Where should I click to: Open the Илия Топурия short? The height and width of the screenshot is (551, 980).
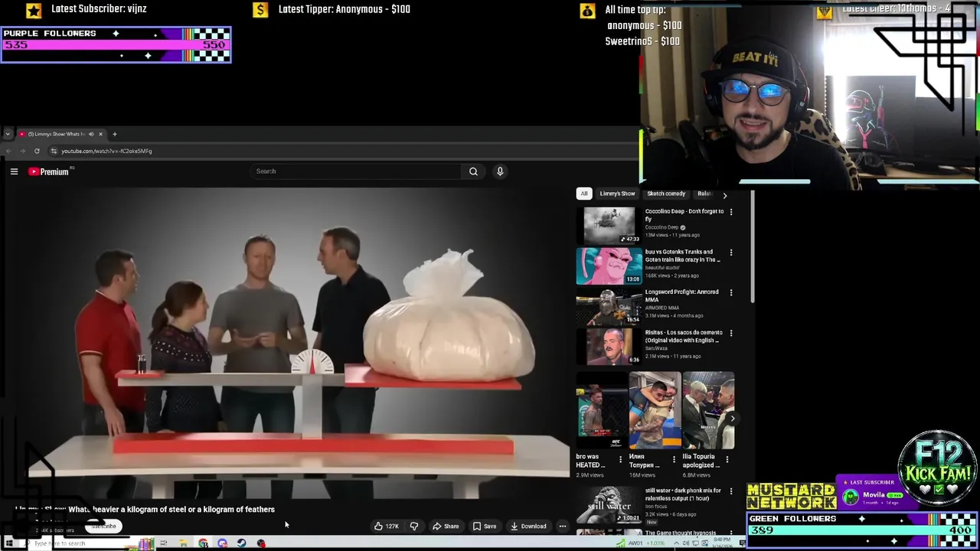pyautogui.click(x=655, y=410)
